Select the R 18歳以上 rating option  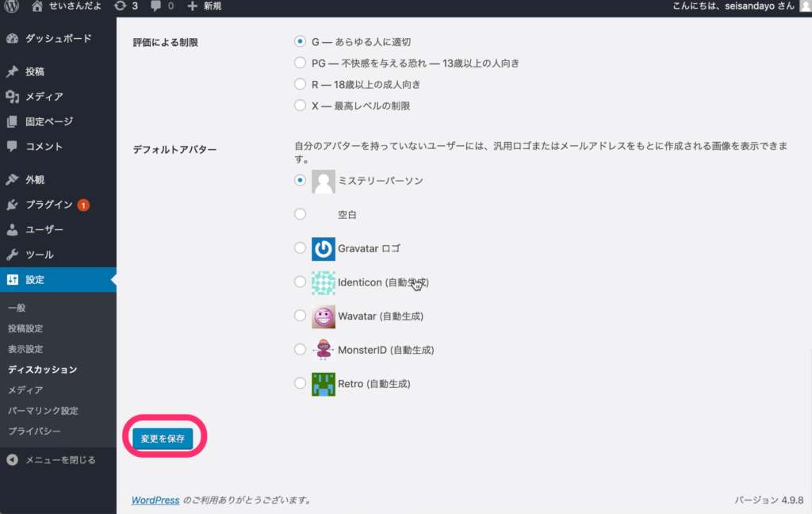(x=300, y=84)
